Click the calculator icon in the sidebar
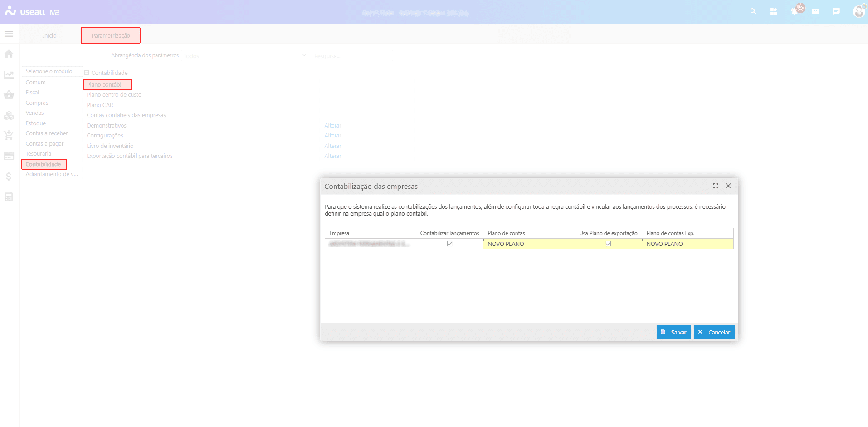This screenshot has height=427, width=868. tap(9, 197)
